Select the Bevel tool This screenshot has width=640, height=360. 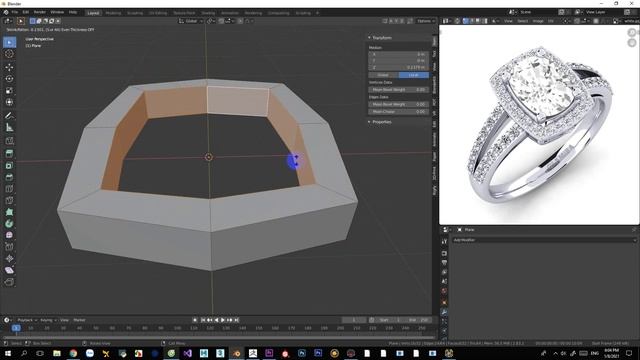9,177
